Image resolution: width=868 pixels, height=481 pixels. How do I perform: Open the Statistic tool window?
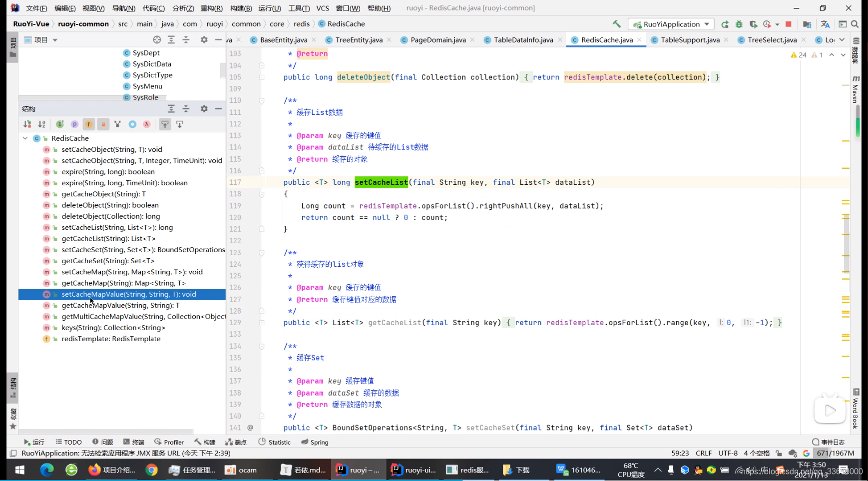coord(274,442)
